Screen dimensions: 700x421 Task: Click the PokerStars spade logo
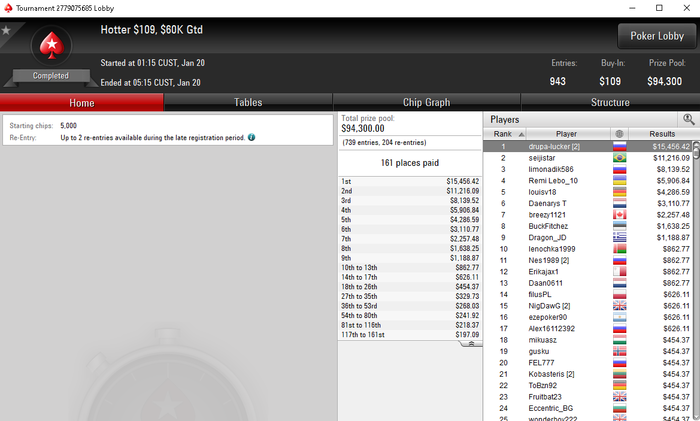[52, 46]
